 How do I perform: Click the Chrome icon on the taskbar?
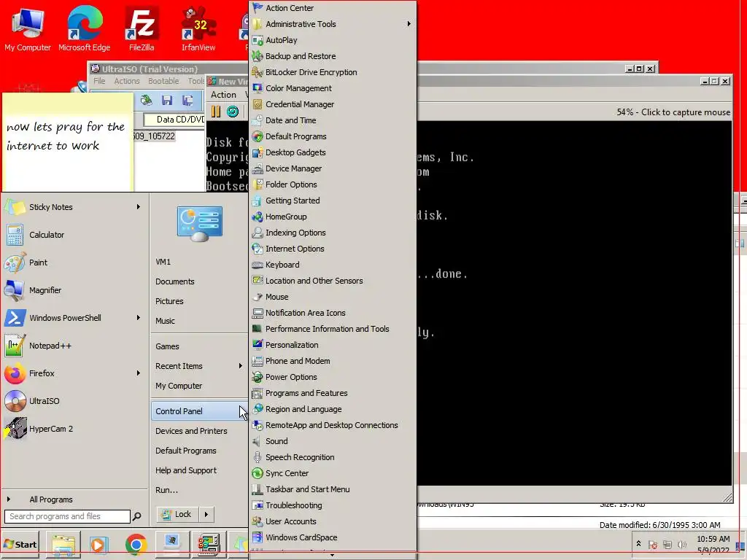click(x=136, y=544)
